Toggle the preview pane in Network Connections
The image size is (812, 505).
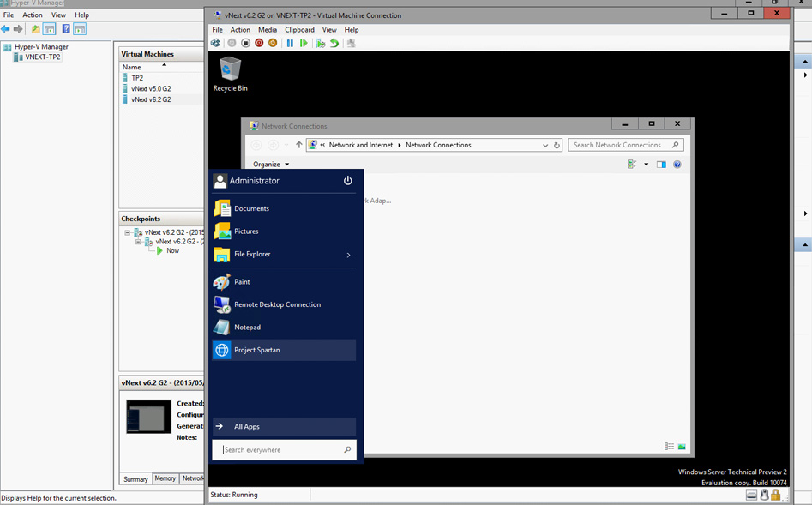click(661, 165)
